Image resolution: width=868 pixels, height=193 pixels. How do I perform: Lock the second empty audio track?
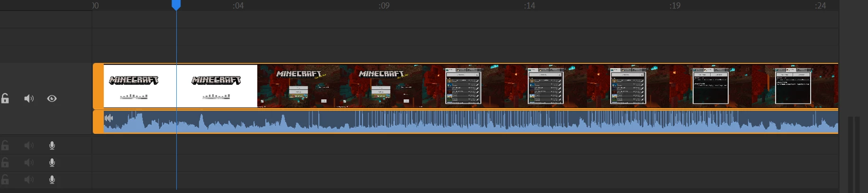pyautogui.click(x=5, y=163)
